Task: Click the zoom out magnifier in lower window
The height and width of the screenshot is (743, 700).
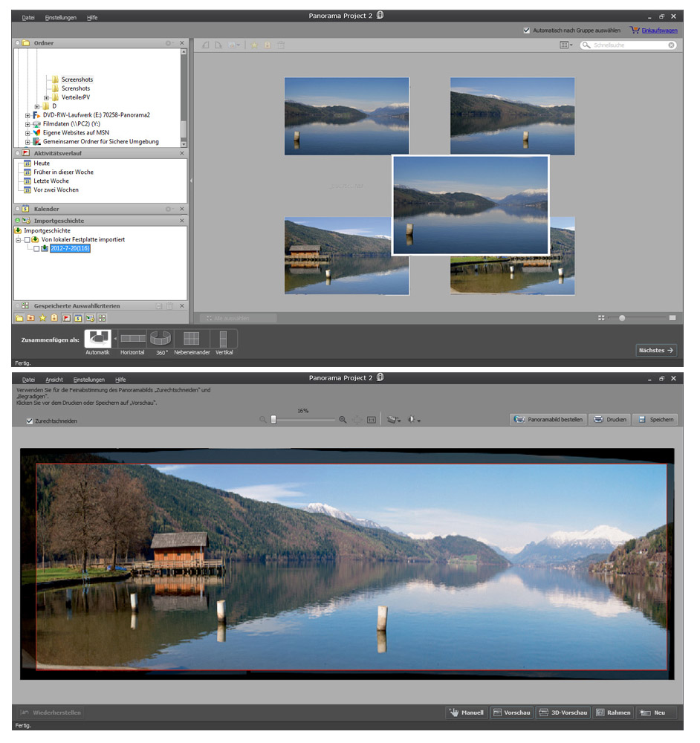Action: point(263,420)
